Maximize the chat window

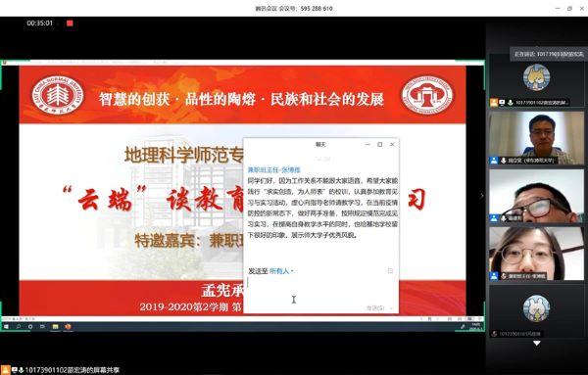point(380,144)
